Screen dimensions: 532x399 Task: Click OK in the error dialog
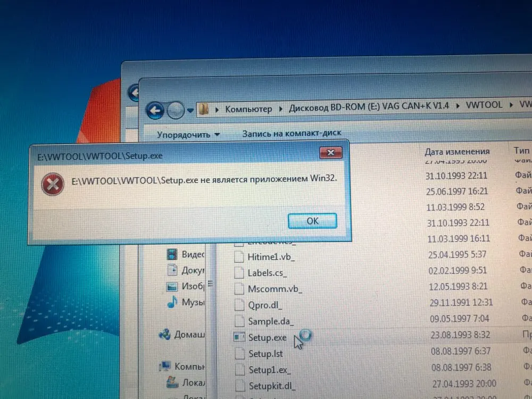point(312,221)
